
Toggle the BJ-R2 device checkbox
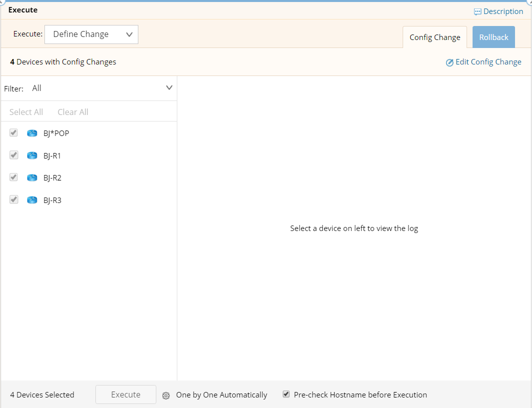coord(14,177)
